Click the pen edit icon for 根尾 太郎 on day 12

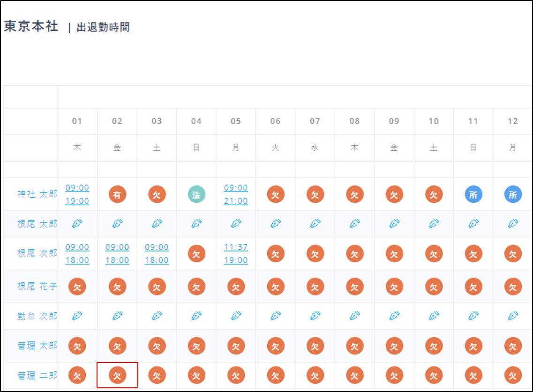(513, 224)
